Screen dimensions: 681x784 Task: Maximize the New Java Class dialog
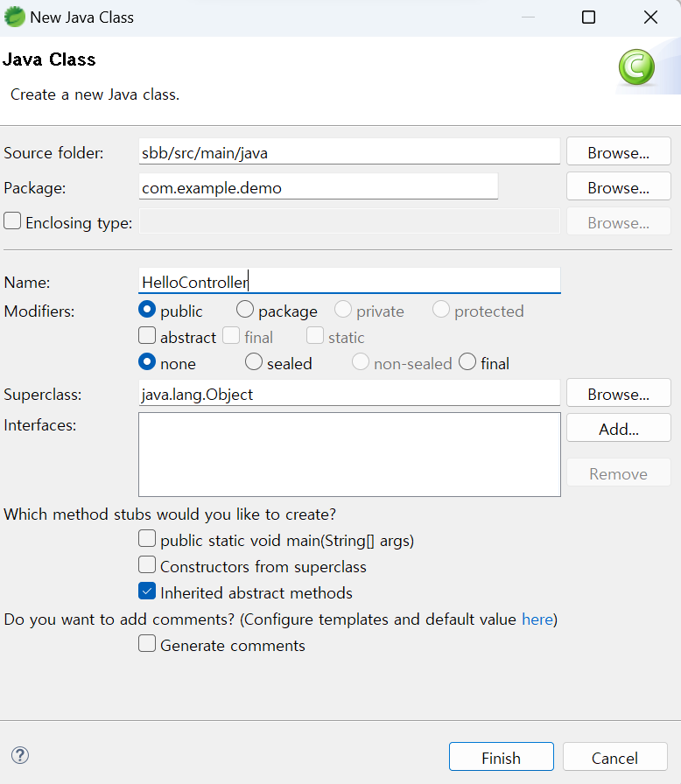coord(588,17)
